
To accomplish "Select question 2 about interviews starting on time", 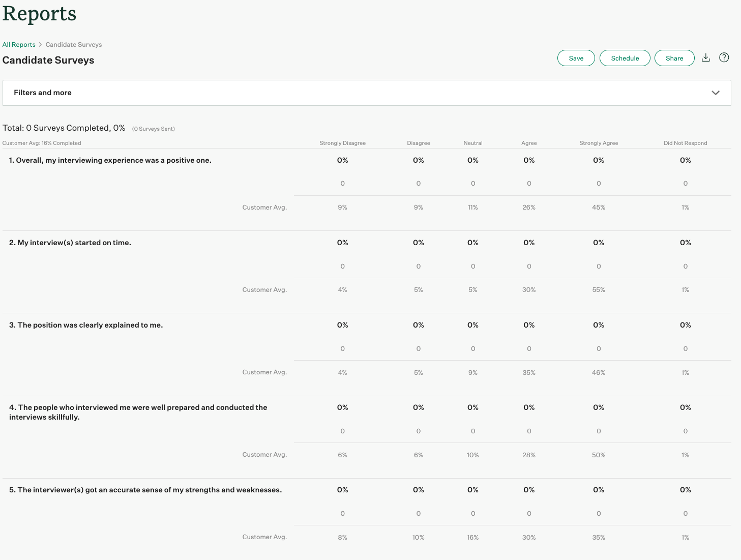I will (70, 243).
